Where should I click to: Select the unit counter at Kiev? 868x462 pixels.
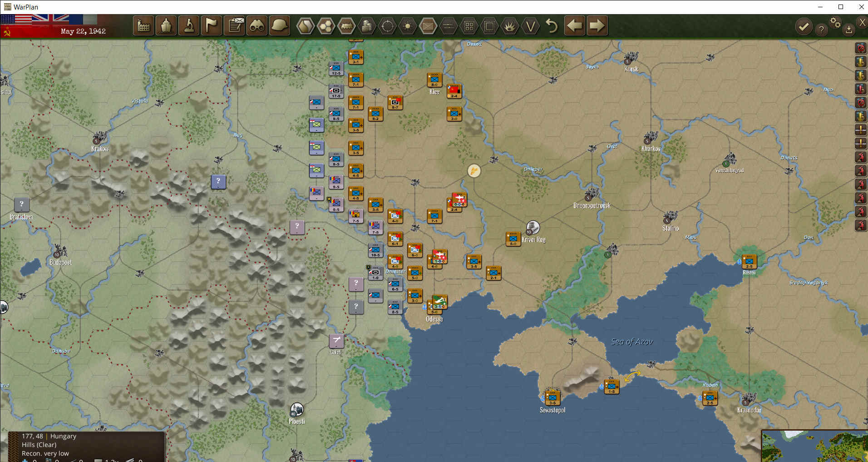434,80
